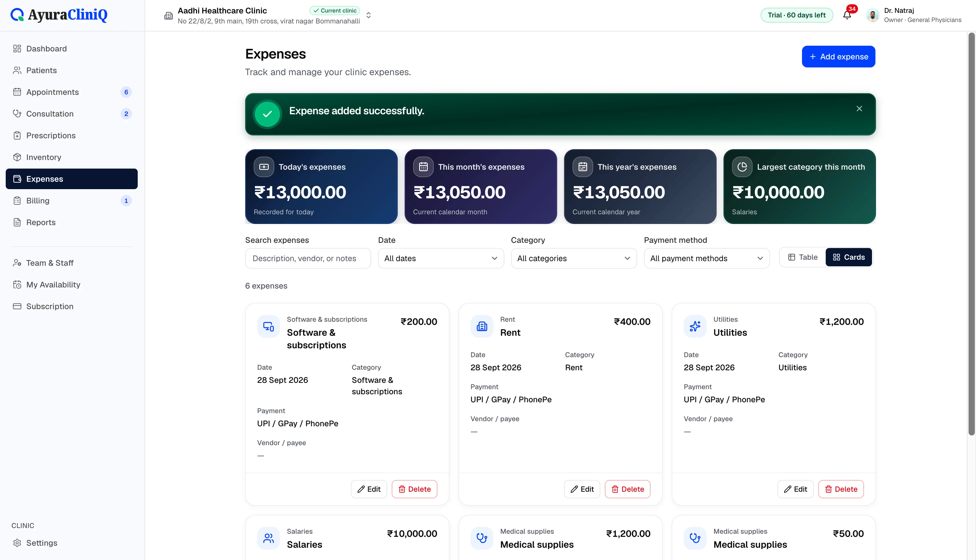
Task: Open Team & Staff page
Action: (x=71, y=263)
